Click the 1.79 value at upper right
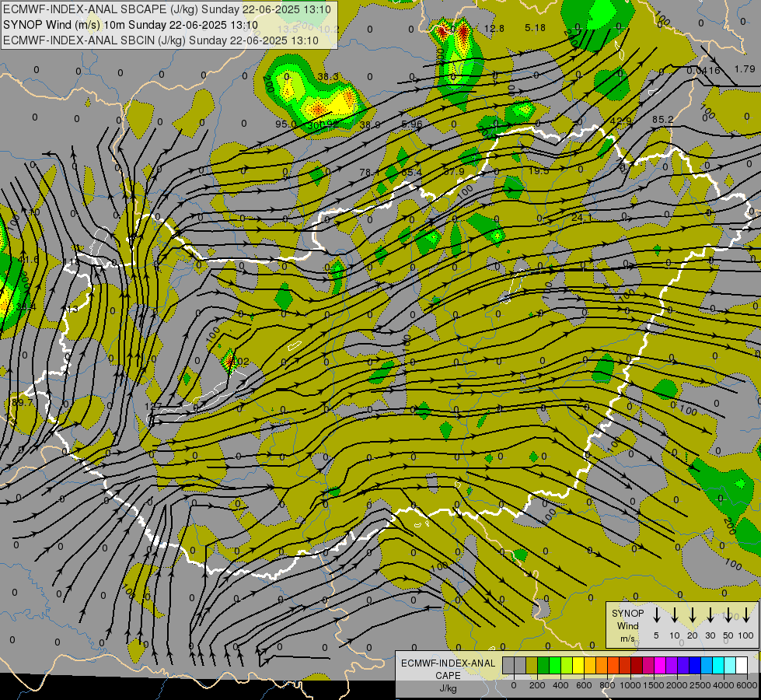761x700 pixels. pyautogui.click(x=745, y=69)
